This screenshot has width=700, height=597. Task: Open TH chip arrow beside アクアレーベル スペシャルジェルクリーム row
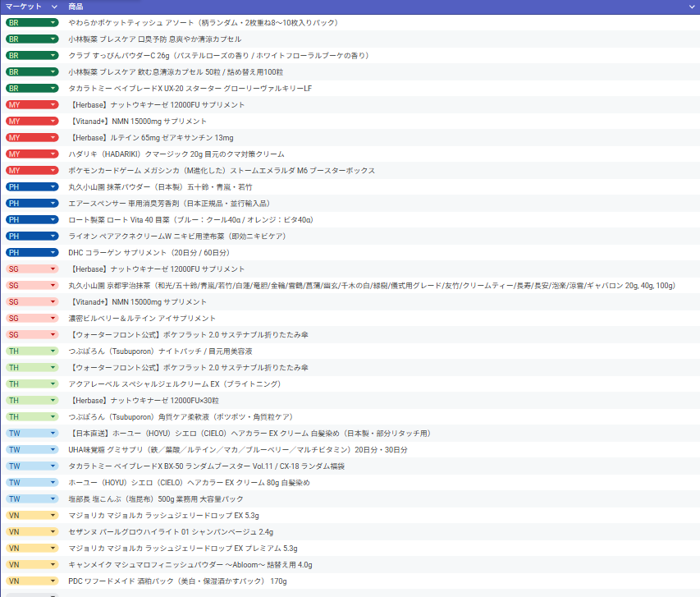(53, 383)
